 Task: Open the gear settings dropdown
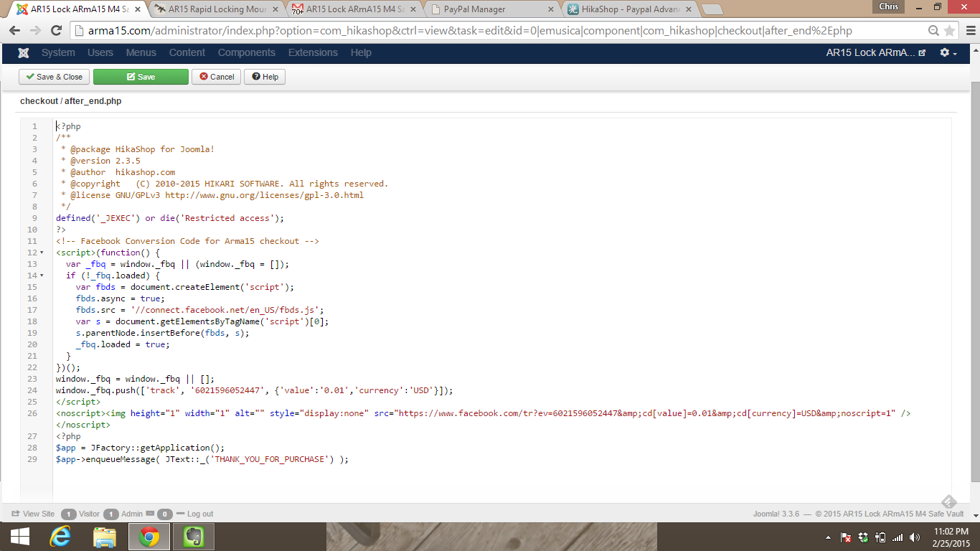948,53
